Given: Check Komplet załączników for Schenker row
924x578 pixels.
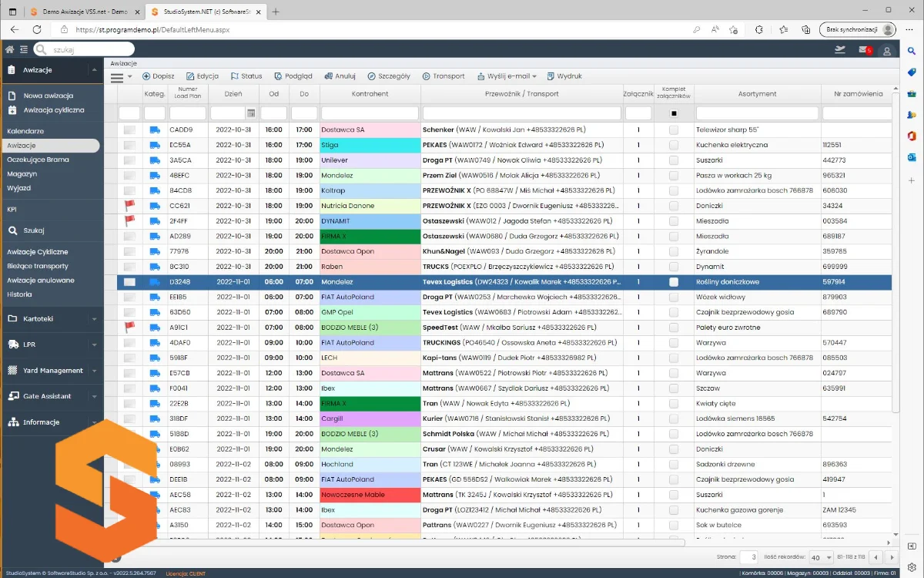Looking at the screenshot, I should click(x=674, y=130).
